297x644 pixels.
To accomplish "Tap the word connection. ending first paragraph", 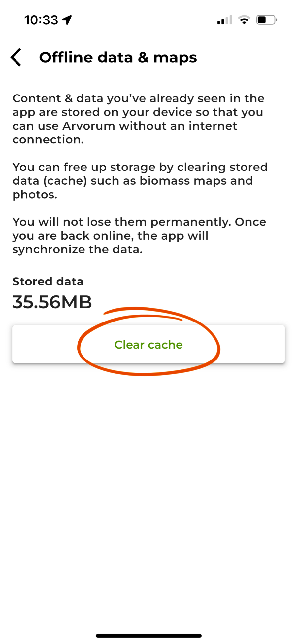I will coord(48,140).
